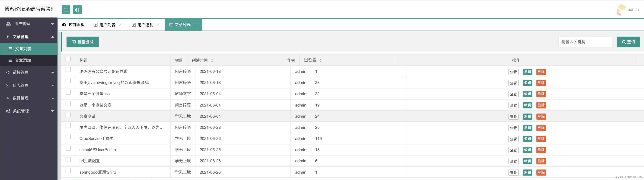Switch to the 控制面板 tab
Image resolution: width=644 pixels, height=180 pixels.
click(x=76, y=24)
